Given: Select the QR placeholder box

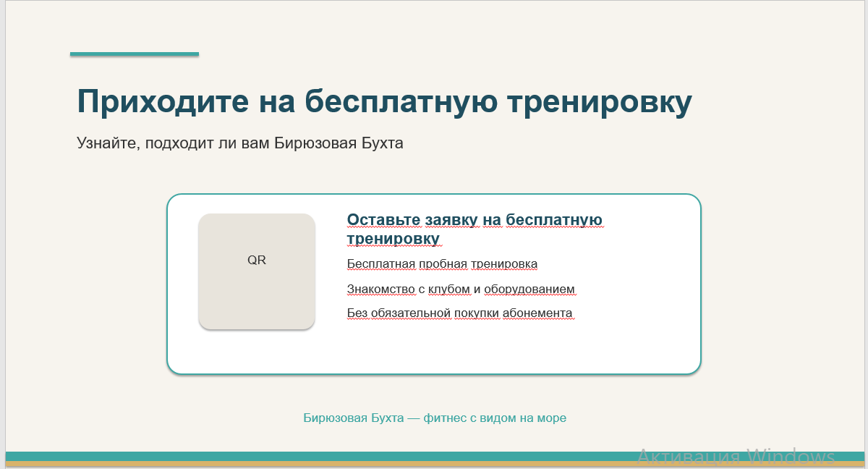Looking at the screenshot, I should tap(257, 271).
